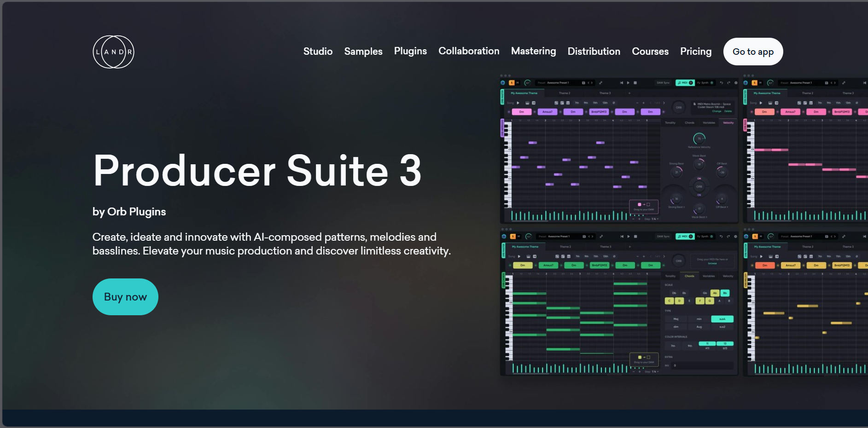This screenshot has height=428, width=868.
Task: Click the Buy now button
Action: [125, 297]
